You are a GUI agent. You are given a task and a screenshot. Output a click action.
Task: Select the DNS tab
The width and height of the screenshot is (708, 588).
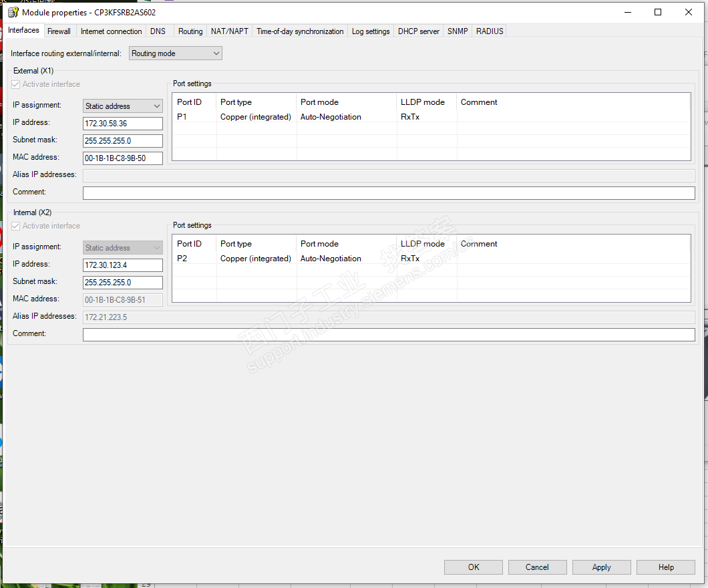(158, 31)
